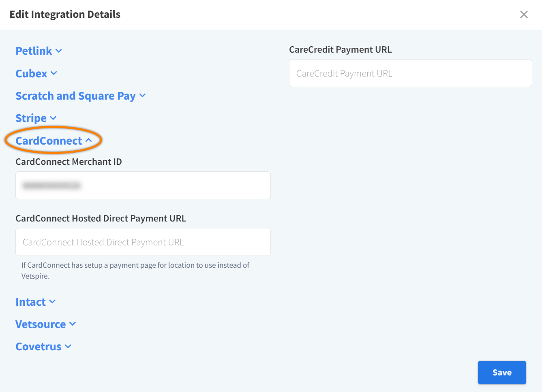Screen dimensions: 542x392
Task: Click the chevron icon beside Stripe
Action: click(53, 118)
